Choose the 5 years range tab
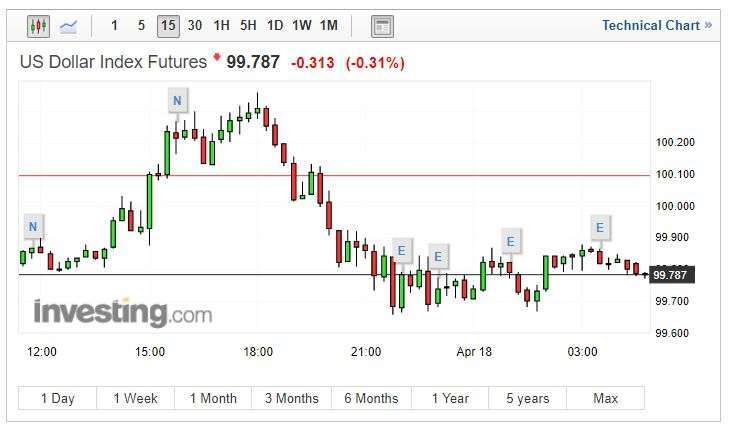Viewport: 730px width, 431px height. coord(527,398)
